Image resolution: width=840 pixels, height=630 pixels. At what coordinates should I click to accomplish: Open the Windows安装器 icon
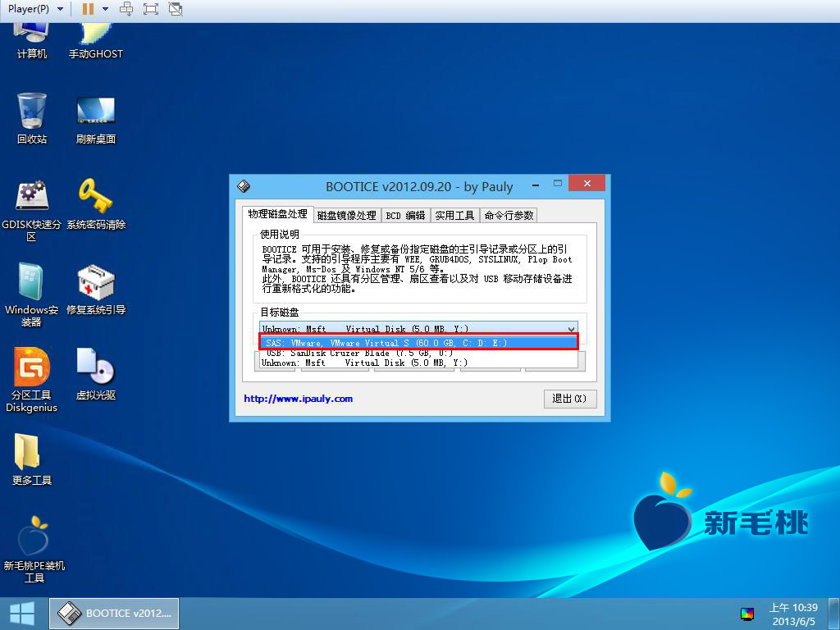[x=32, y=294]
